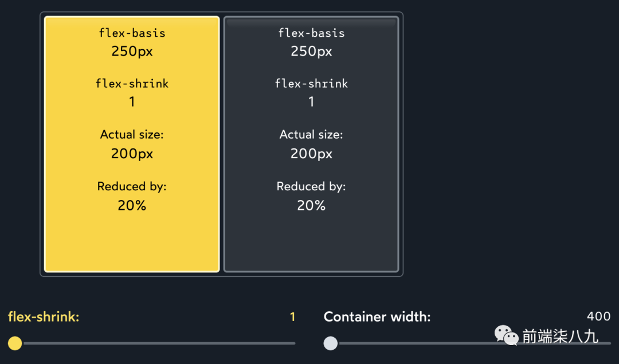Click the Container width label text

pyautogui.click(x=377, y=316)
